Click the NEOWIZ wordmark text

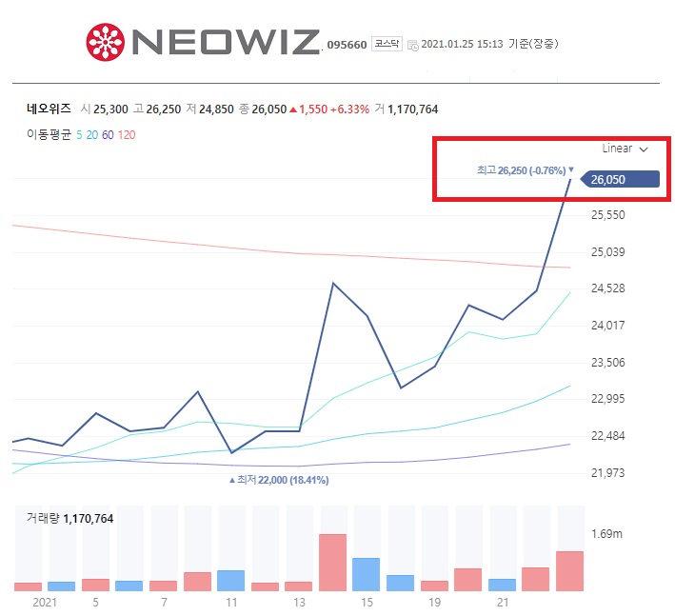[x=226, y=42]
